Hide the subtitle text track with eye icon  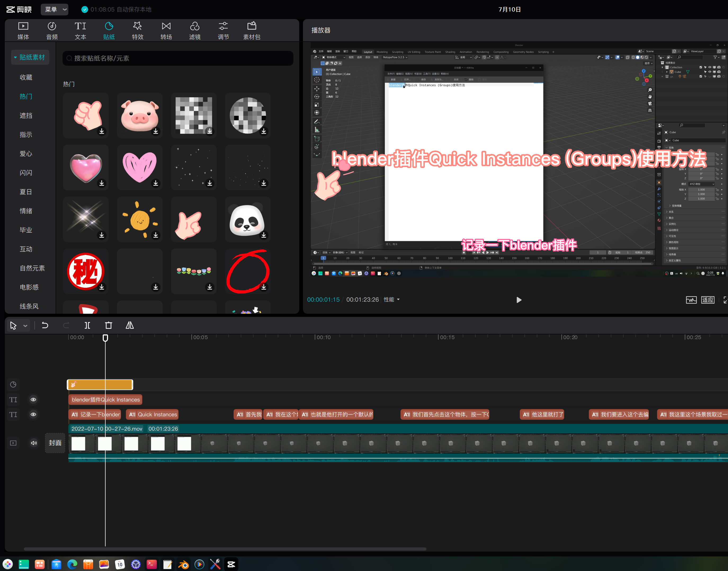coord(33,415)
